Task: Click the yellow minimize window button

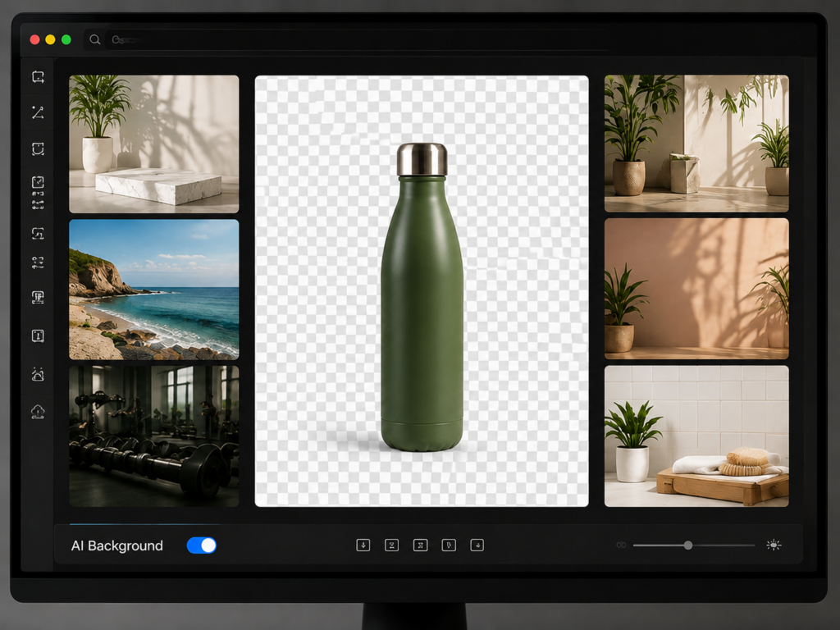Action: pos(50,39)
